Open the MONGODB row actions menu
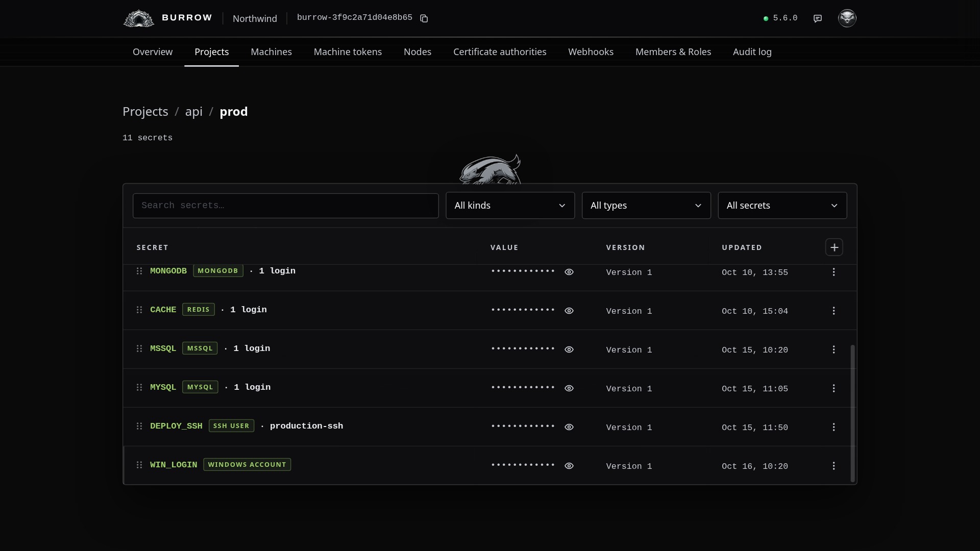This screenshot has width=980, height=551. 834,272
